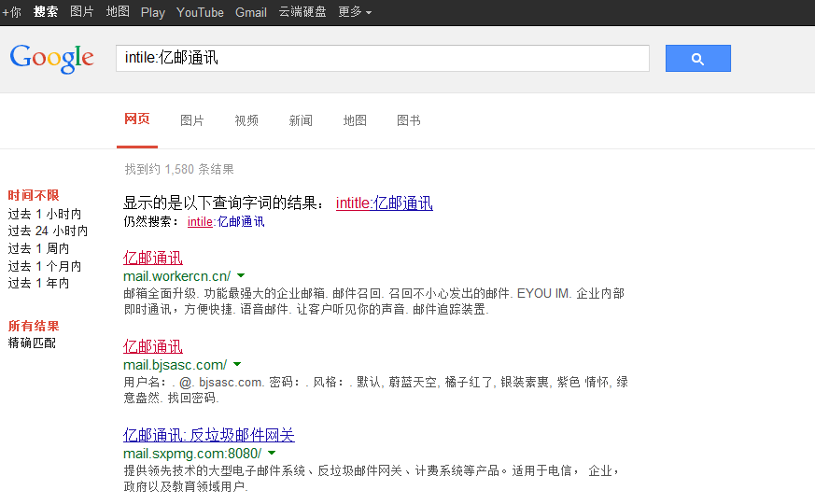Select 所有结果 filter
Viewport: 815px width, 504px height.
[x=34, y=326]
